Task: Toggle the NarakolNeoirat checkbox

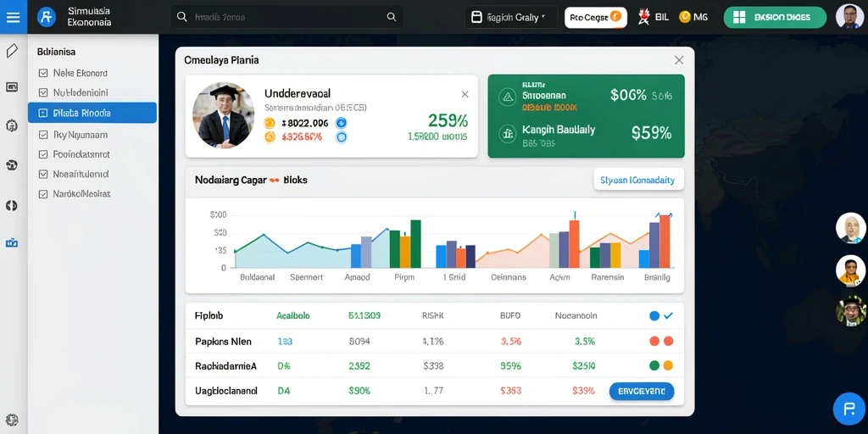Action: click(x=42, y=194)
